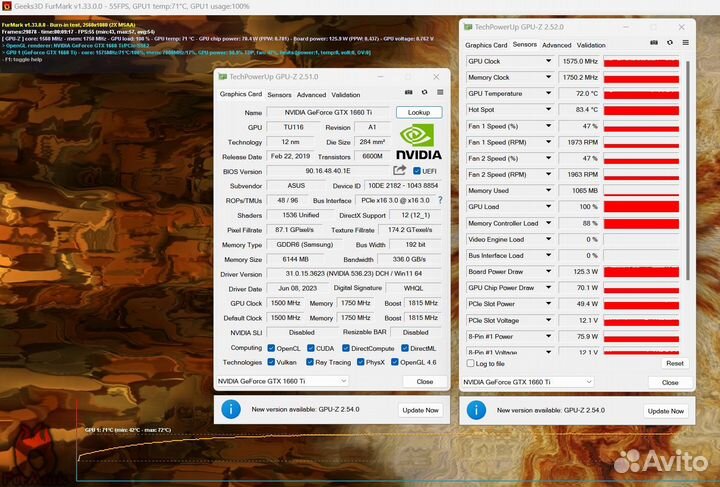Click the BIOS export share-arrow icon
The width and height of the screenshot is (720, 487).
[x=400, y=171]
